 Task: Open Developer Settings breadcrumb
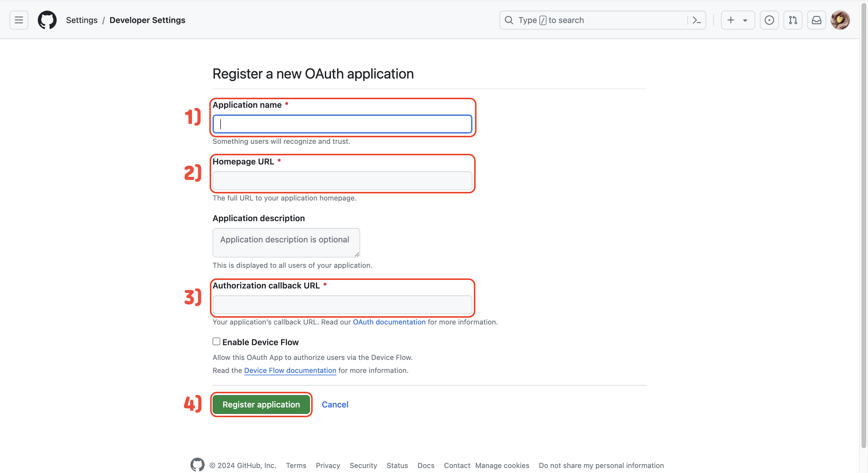click(147, 20)
